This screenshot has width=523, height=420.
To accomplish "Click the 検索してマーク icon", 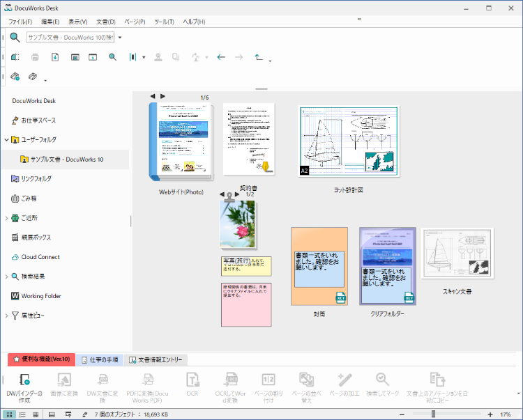I will pyautogui.click(x=382, y=380).
